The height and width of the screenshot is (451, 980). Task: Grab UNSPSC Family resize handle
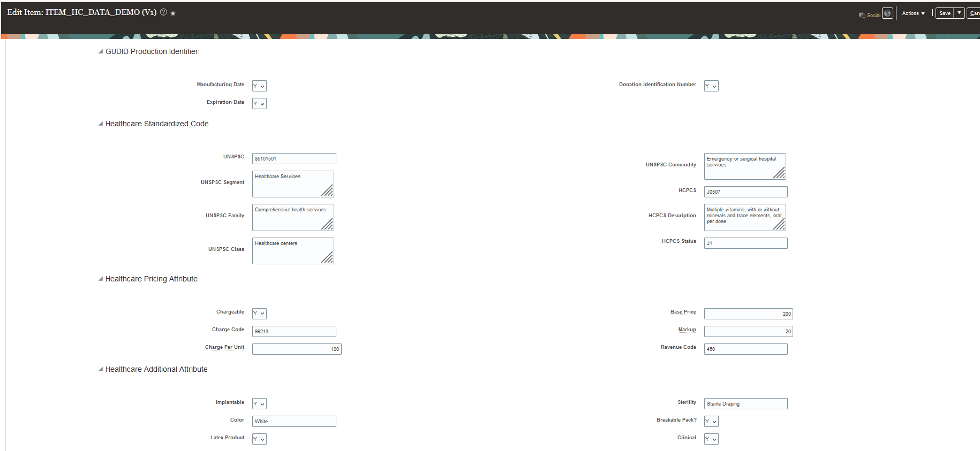[328, 225]
